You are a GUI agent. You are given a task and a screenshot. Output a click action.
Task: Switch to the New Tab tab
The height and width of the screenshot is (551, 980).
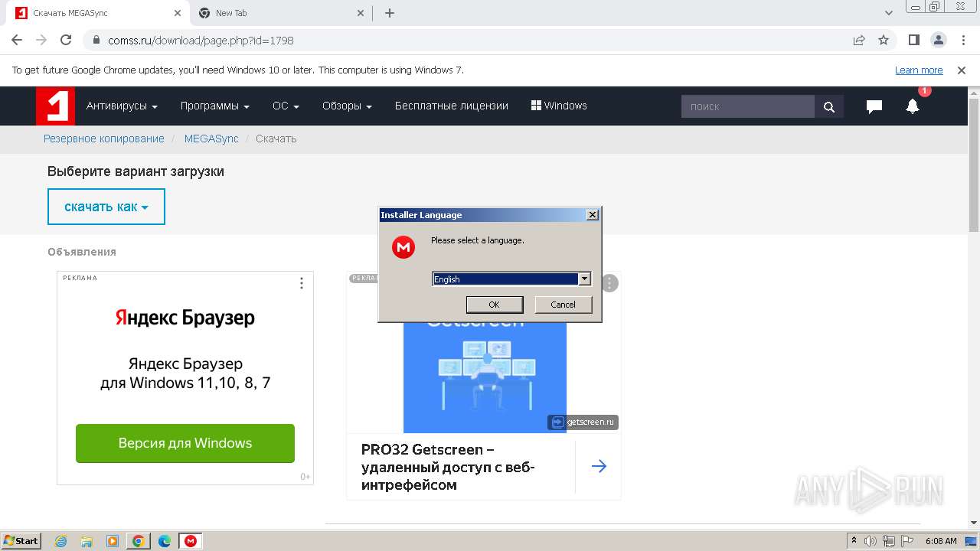click(281, 13)
